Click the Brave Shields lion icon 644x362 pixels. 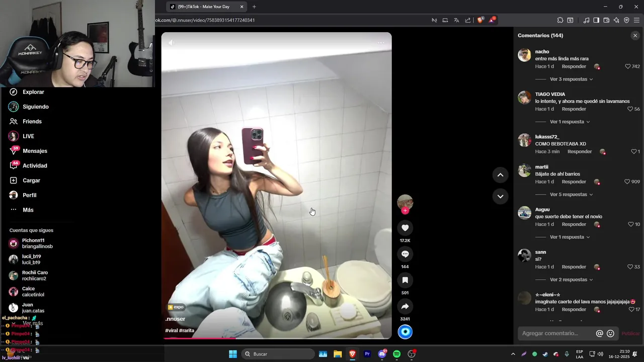[480, 20]
